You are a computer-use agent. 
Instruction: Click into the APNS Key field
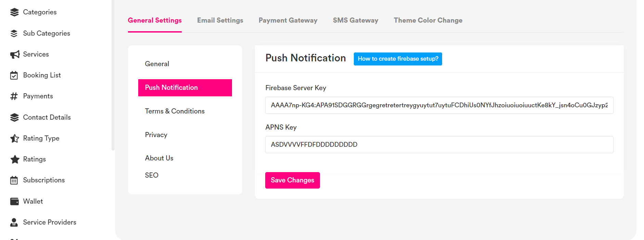439,145
